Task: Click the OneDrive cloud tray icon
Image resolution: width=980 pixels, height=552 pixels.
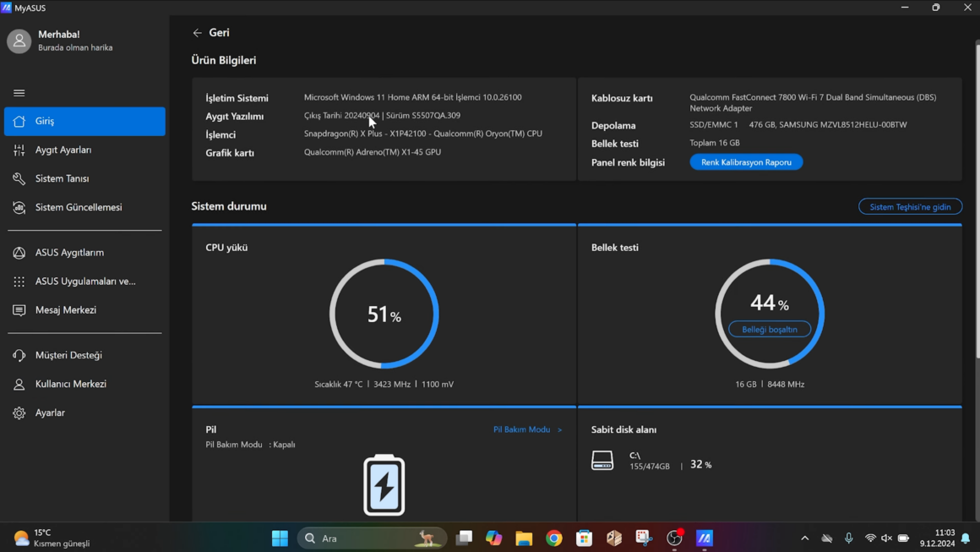Action: click(827, 538)
